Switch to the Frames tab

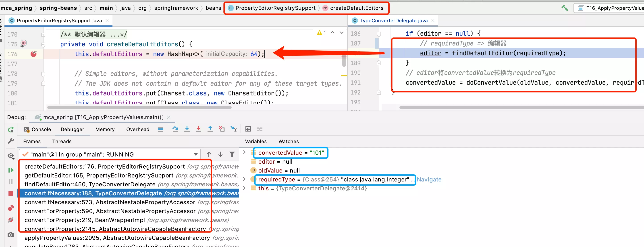point(32,141)
